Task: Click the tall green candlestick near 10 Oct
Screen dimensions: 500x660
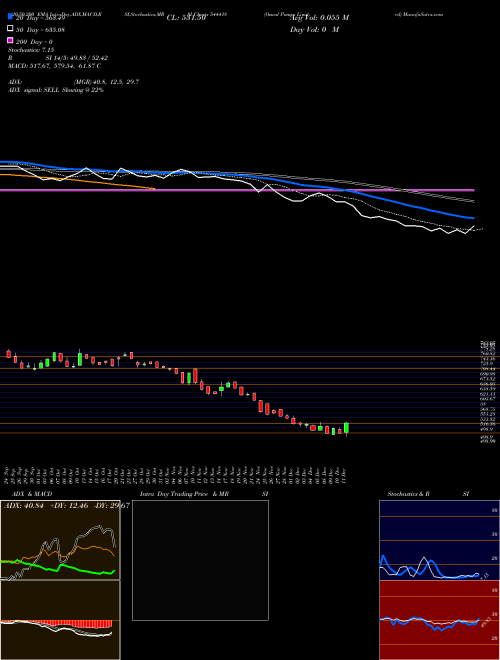Action: coord(80,359)
